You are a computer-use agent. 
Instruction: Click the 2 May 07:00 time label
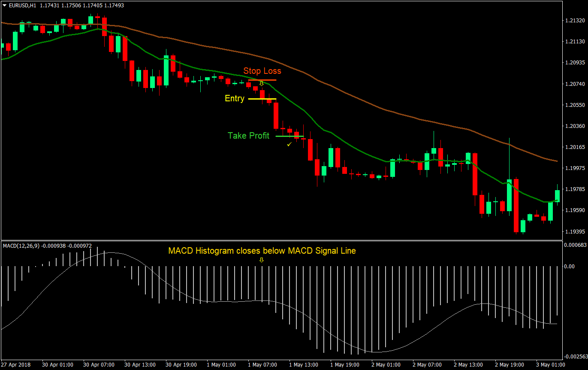(x=427, y=365)
